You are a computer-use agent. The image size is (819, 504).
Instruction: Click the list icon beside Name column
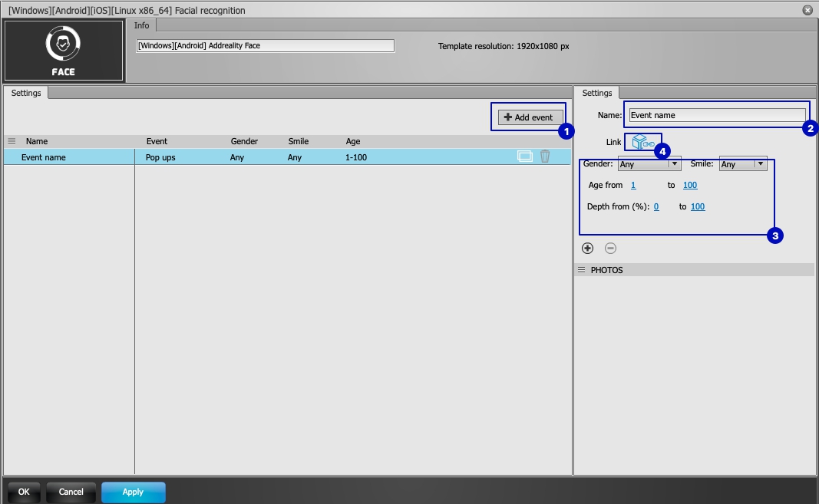(x=12, y=141)
